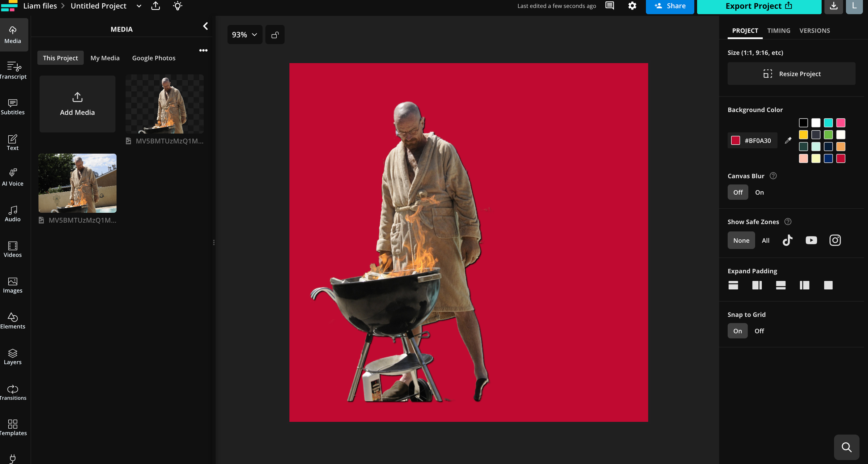
Task: Pick the teal background color swatch
Action: click(828, 123)
